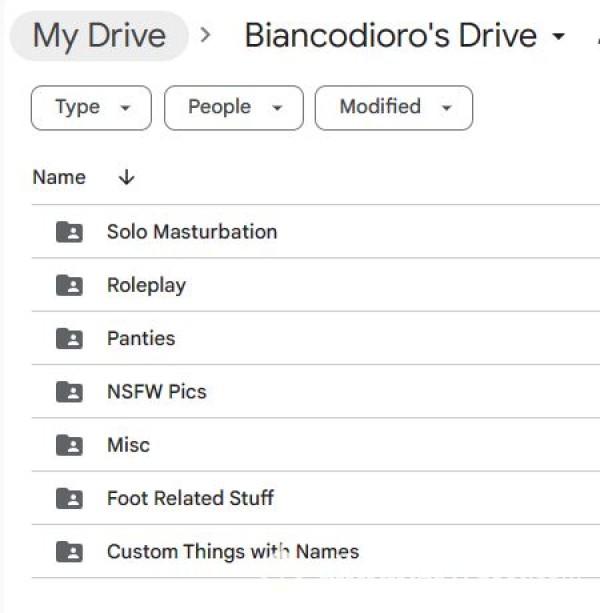The image size is (600, 613).
Task: Click the Panties shared folder icon
Action: click(69, 338)
